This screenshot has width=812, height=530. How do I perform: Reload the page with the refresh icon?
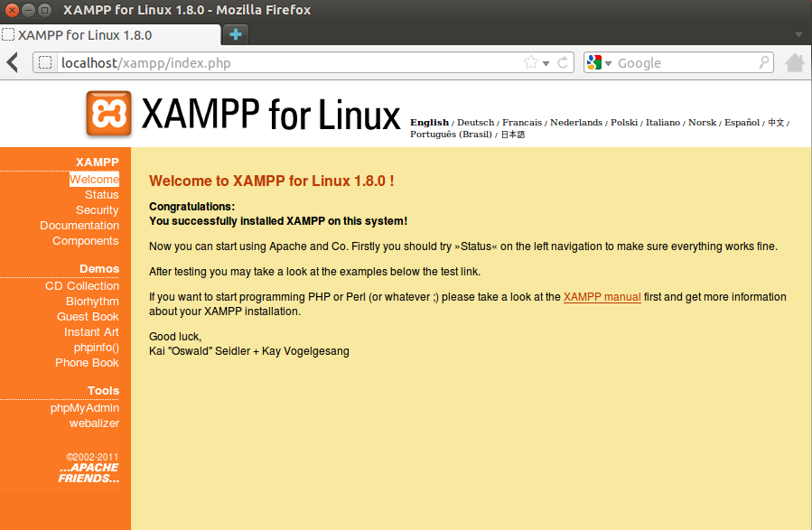click(563, 62)
